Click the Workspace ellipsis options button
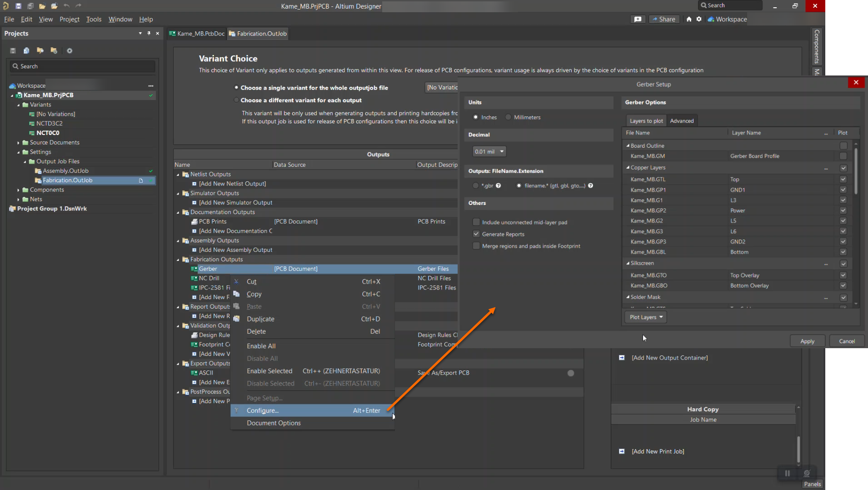Image resolution: width=868 pixels, height=490 pixels. coord(150,85)
